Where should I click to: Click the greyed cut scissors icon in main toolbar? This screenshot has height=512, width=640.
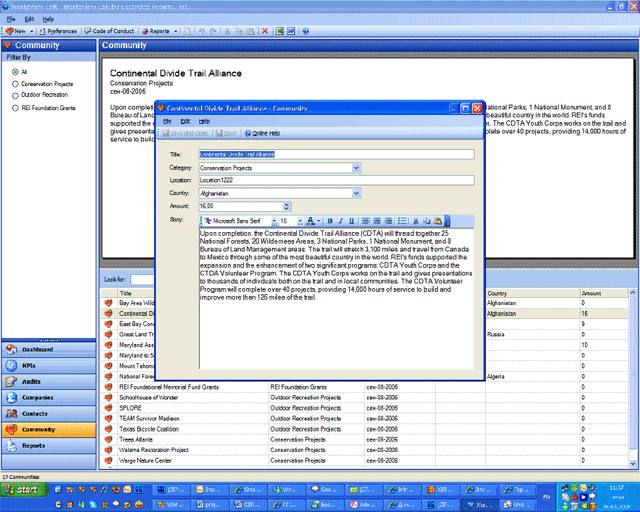[x=227, y=31]
